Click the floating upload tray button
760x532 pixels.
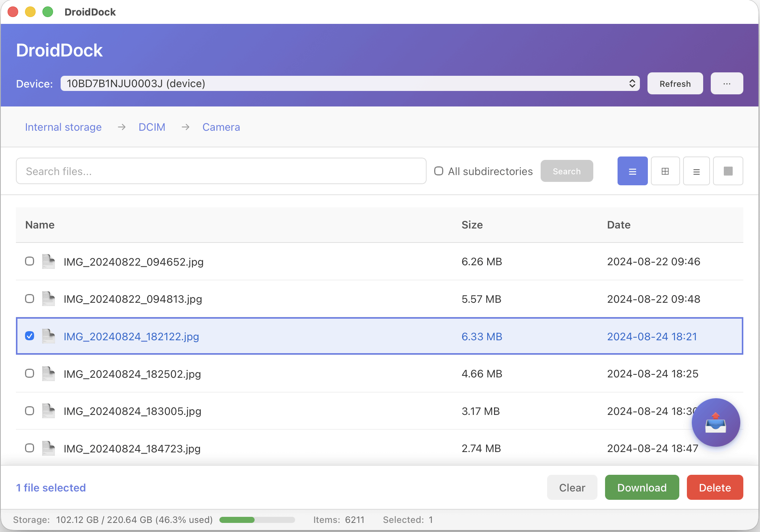coord(715,422)
